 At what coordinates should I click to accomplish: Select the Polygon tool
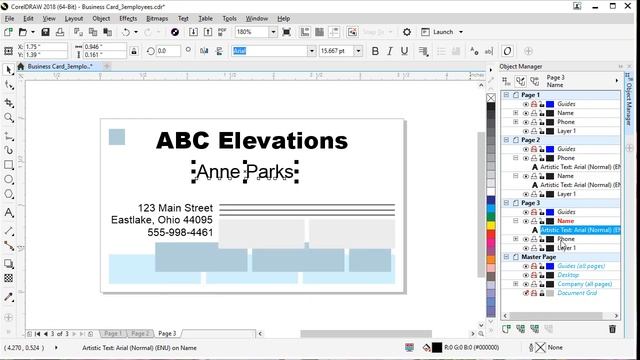(x=9, y=194)
